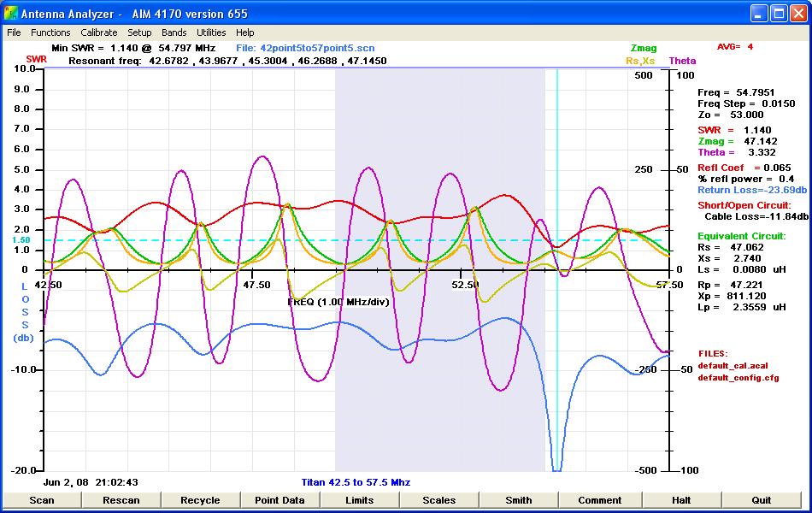Click the Short/Open Circuit heading
812x513 pixels.
tap(744, 205)
